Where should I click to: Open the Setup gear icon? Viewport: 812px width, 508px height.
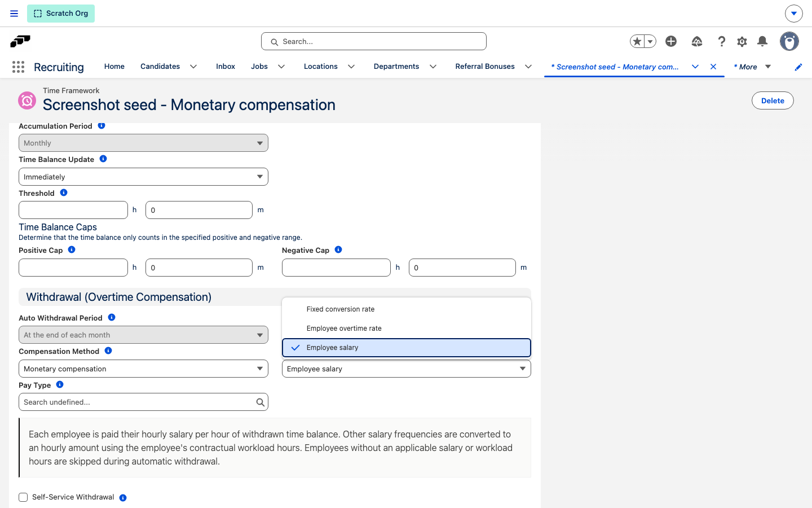[742, 41]
